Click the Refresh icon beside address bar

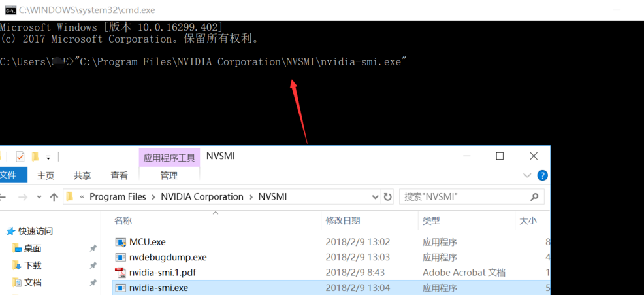388,197
